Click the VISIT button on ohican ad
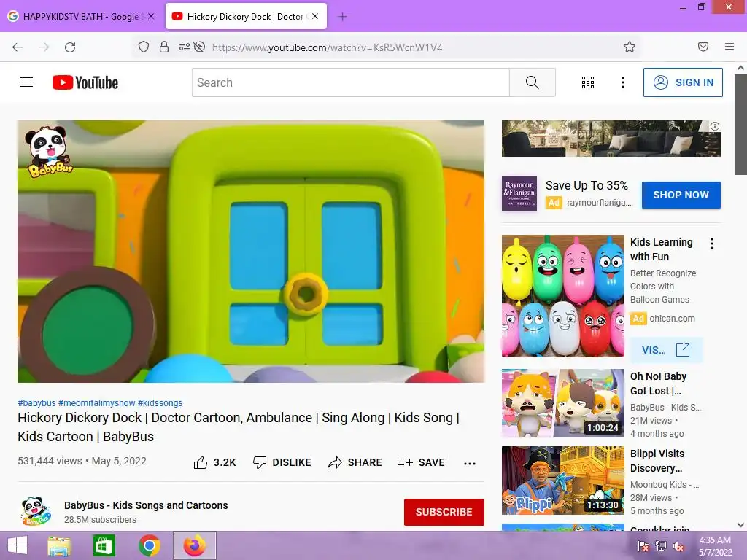Image resolution: width=747 pixels, height=560 pixels. pos(665,350)
